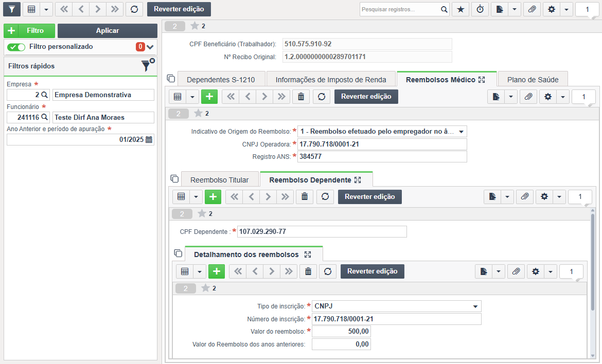The image size is (602, 364).
Task: Clear quick filters with the funnel icon
Action: click(x=147, y=65)
